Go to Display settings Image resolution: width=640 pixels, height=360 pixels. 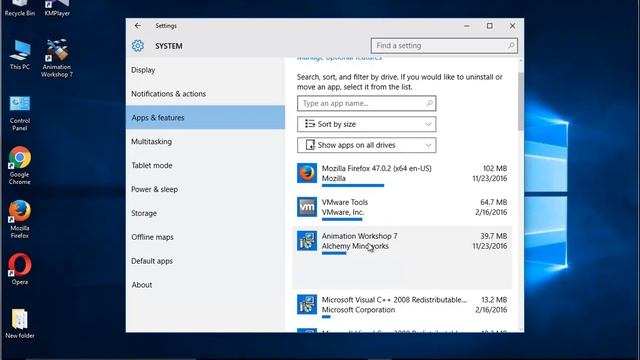[205, 70]
